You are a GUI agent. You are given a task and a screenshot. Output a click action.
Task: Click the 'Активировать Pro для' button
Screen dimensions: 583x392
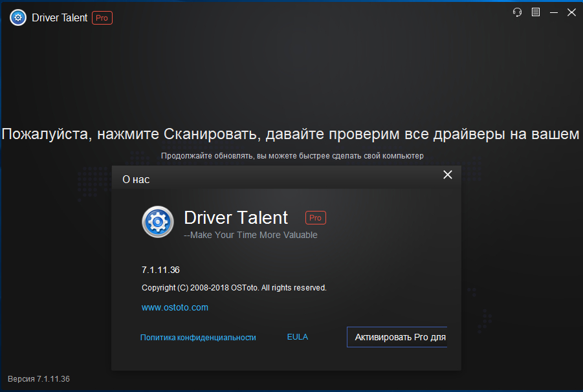[x=397, y=337]
